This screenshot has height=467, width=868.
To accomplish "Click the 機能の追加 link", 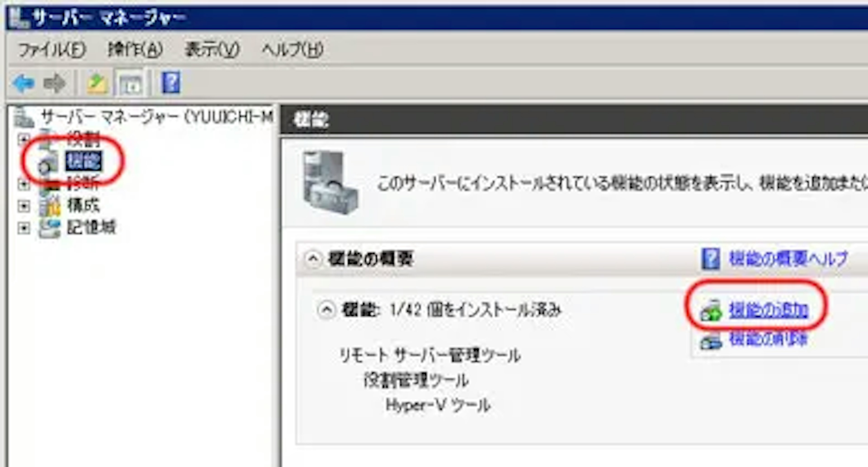I will (x=769, y=310).
